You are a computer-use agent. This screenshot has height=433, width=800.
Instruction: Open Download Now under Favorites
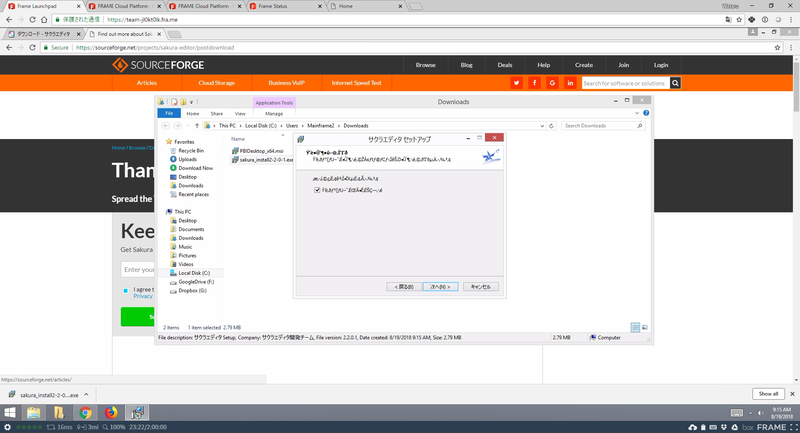[x=191, y=168]
